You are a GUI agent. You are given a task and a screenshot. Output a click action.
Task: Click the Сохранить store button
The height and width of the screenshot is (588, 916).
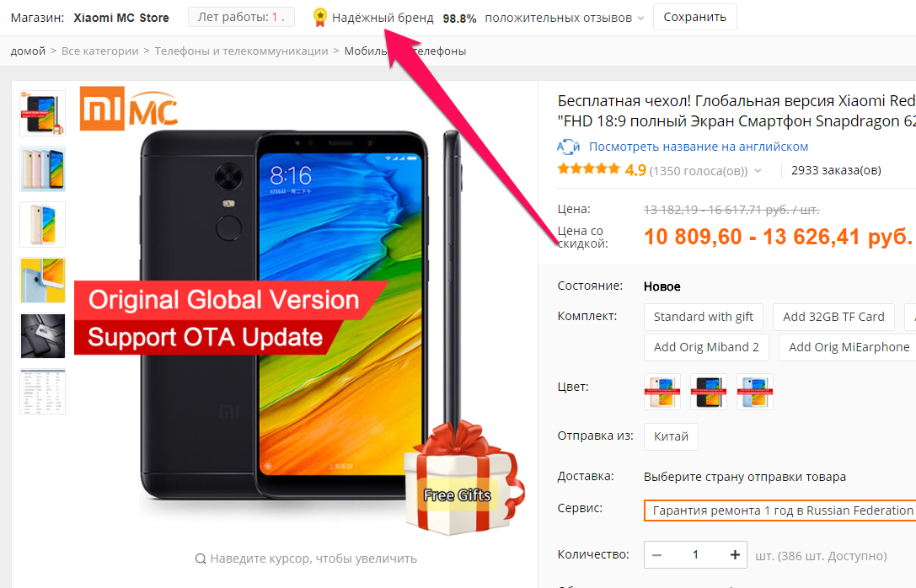click(x=694, y=17)
